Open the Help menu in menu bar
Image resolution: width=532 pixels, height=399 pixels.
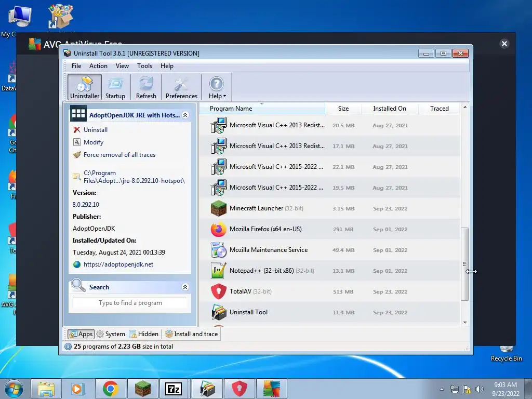tap(167, 66)
